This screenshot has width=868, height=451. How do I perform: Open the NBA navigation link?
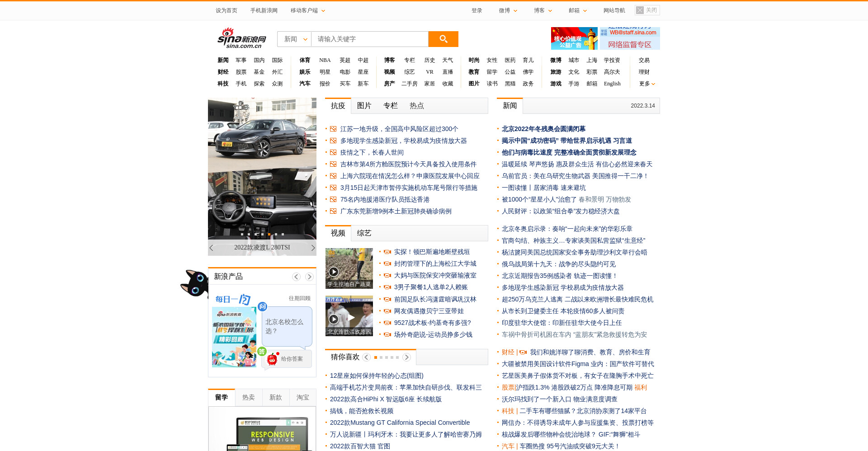coord(325,60)
